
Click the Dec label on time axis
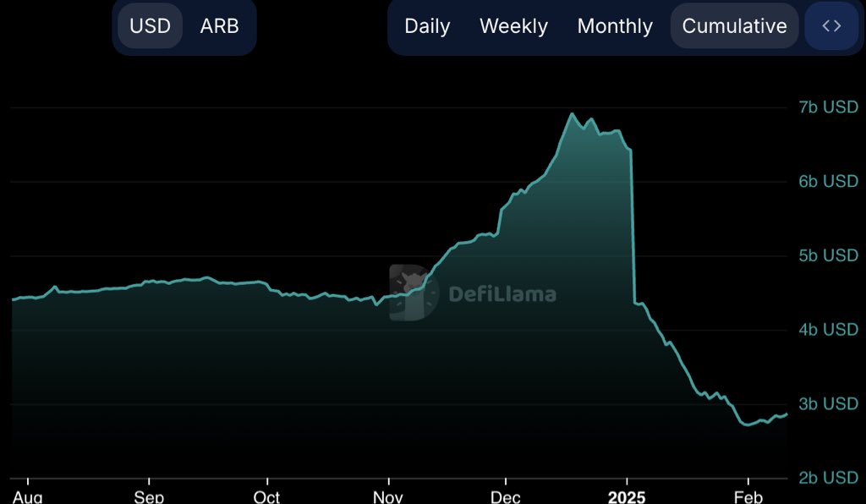[x=506, y=497]
